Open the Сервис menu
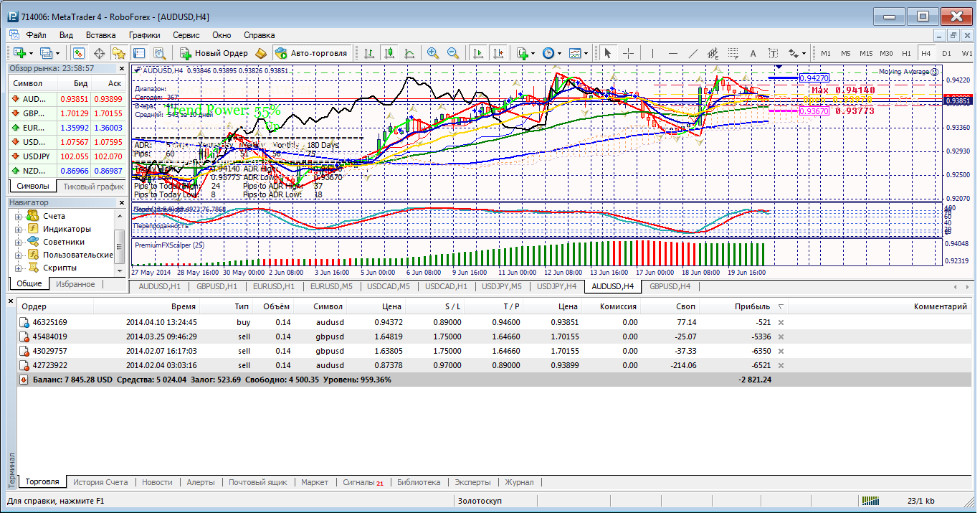The width and height of the screenshot is (980, 513). pyautogui.click(x=186, y=34)
